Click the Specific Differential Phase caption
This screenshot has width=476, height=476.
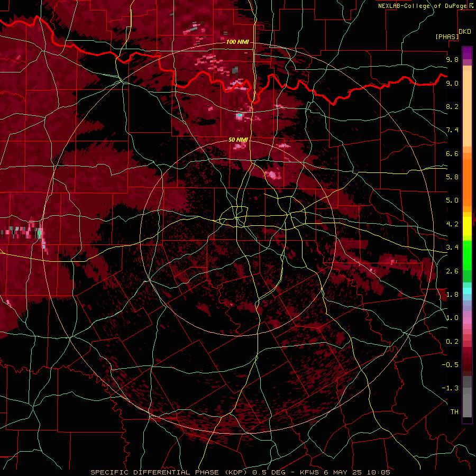click(241, 472)
